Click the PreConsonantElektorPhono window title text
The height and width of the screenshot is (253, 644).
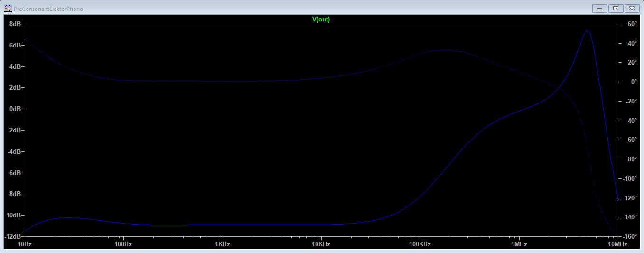tap(48, 9)
